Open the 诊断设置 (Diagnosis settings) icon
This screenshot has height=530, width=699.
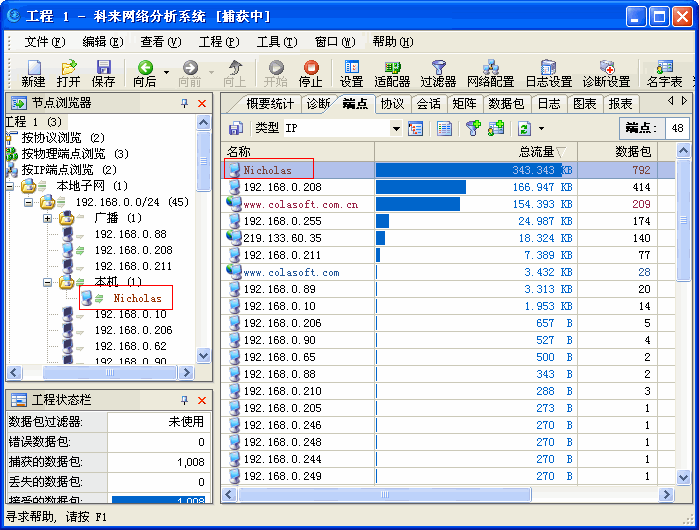click(x=607, y=73)
